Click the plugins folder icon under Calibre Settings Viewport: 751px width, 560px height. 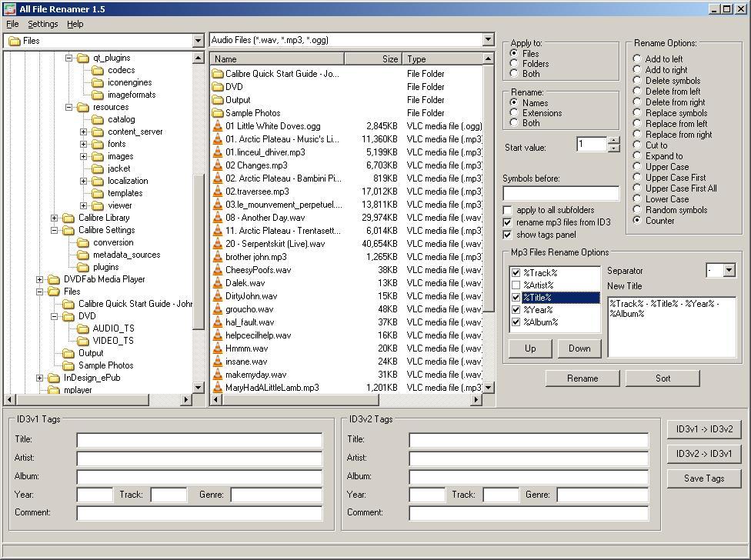click(83, 267)
